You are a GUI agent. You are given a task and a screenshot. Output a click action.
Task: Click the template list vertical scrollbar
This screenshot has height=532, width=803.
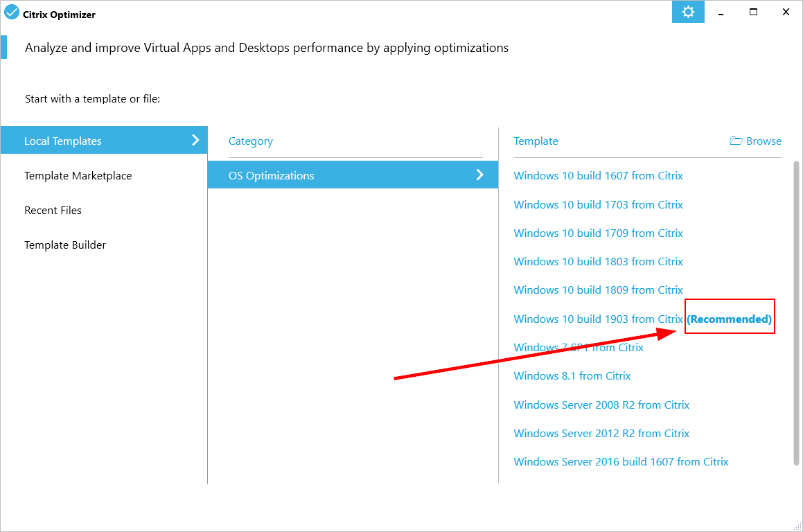coord(796,312)
